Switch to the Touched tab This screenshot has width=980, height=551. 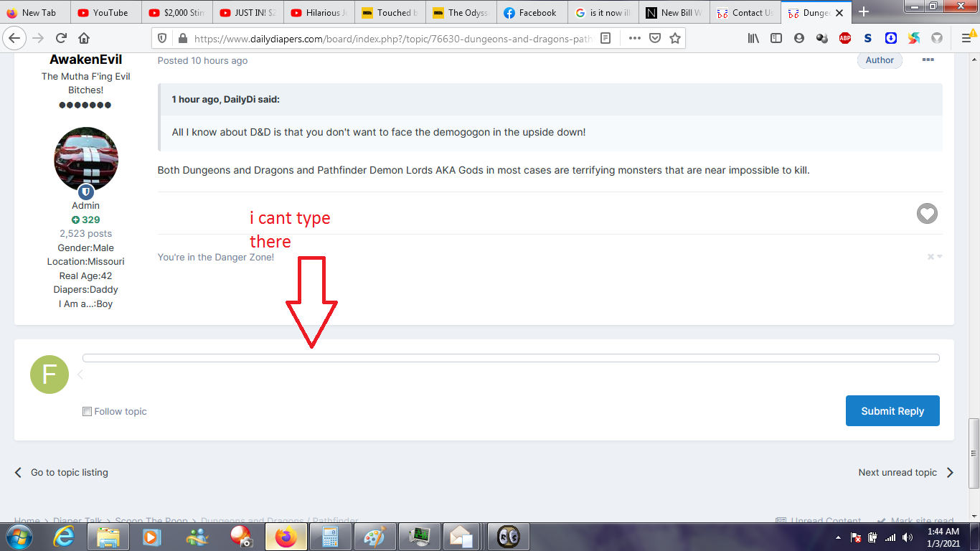(x=390, y=12)
